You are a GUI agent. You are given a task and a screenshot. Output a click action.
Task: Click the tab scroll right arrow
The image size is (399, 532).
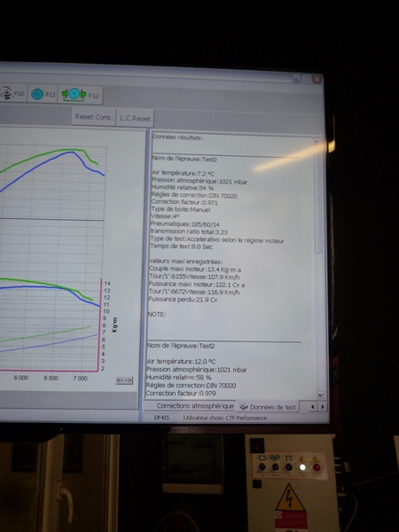tap(323, 407)
